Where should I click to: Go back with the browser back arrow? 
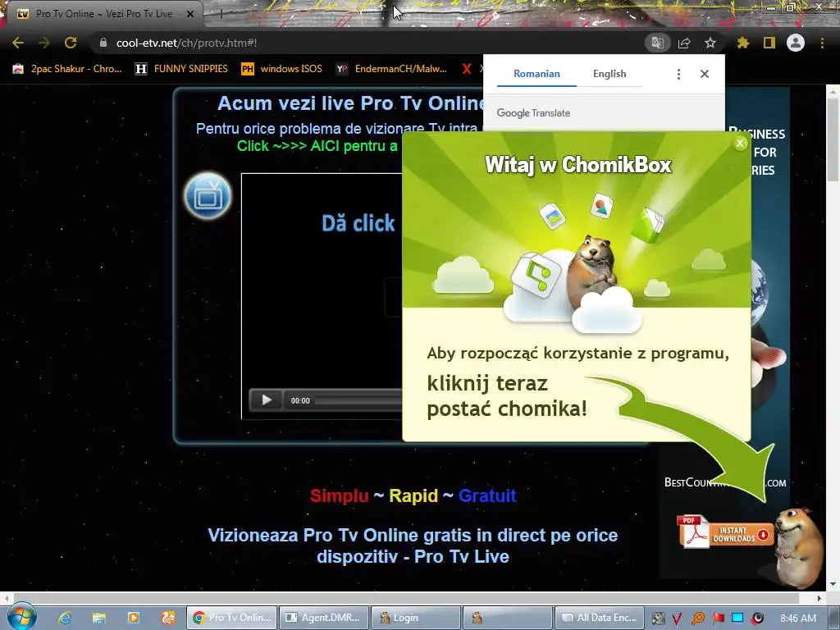coord(18,43)
